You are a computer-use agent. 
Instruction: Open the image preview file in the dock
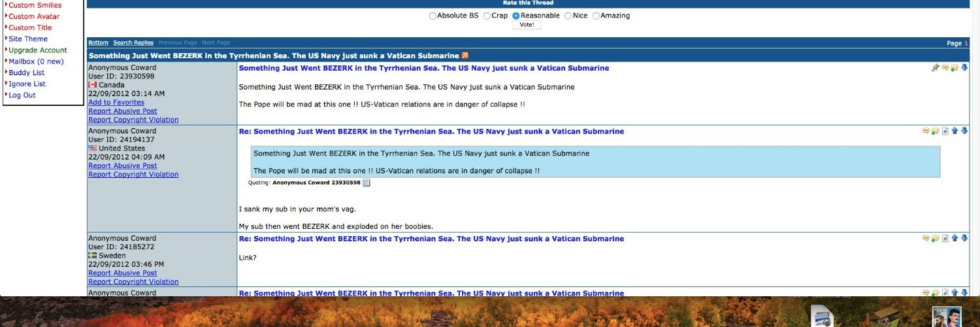(x=823, y=317)
